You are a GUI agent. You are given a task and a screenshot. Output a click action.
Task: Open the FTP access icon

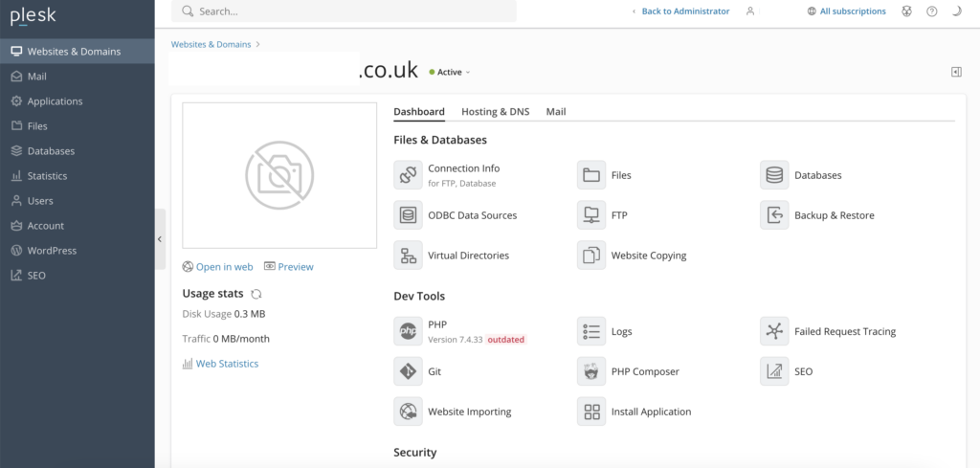[x=591, y=215]
